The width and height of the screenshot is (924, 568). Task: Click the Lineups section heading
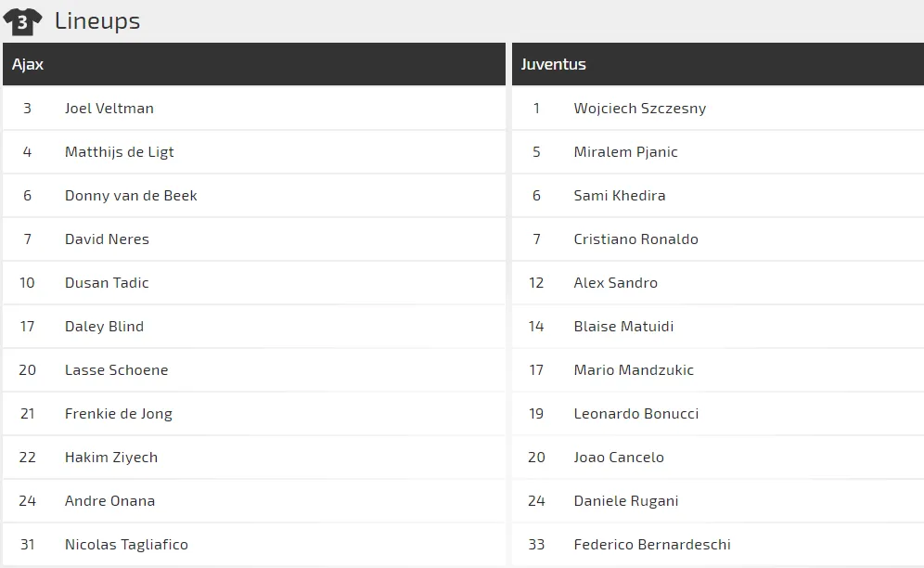97,20
